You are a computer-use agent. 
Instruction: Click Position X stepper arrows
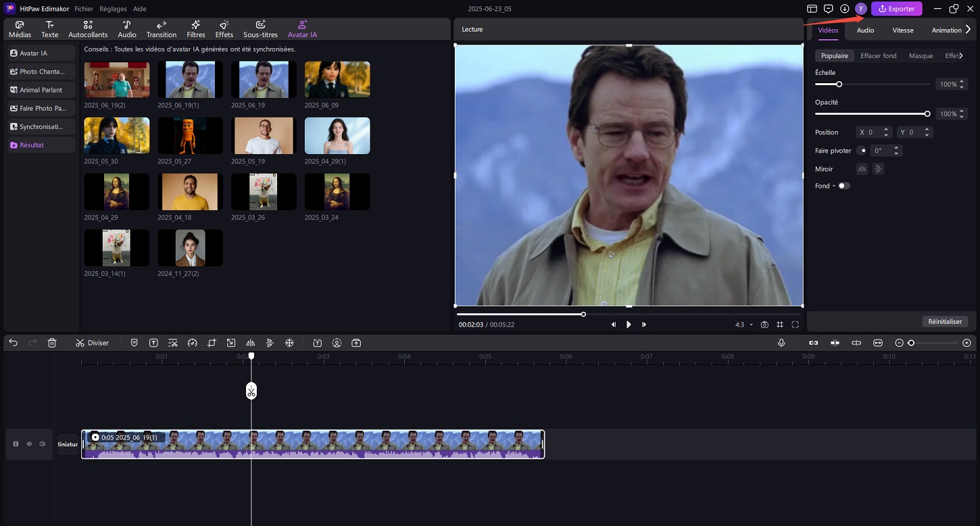pos(886,133)
